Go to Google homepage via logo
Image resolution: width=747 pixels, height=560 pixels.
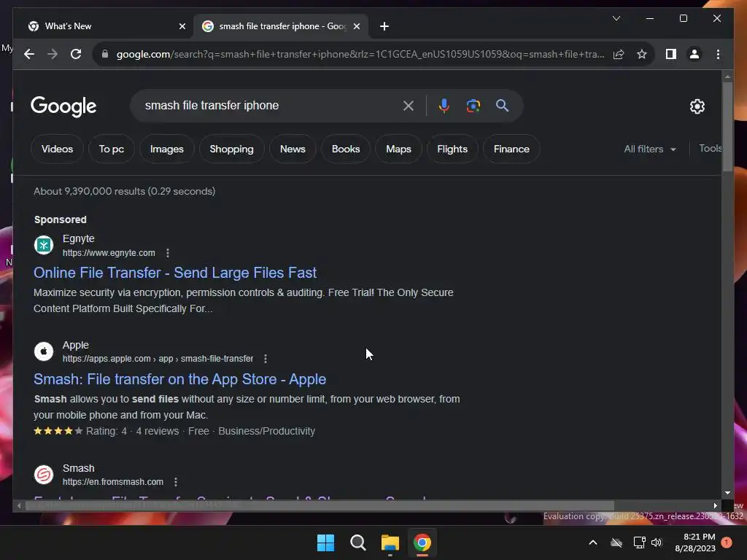click(63, 106)
